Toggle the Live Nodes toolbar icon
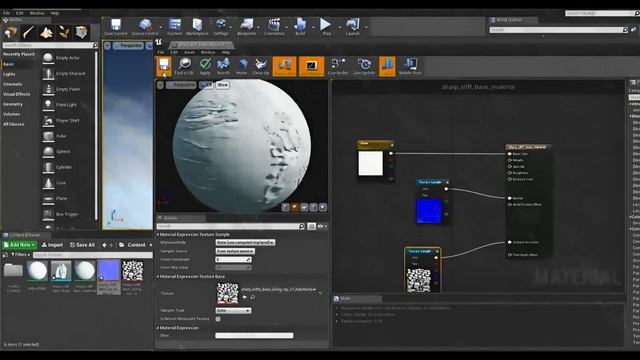The width and height of the screenshot is (640, 360). pos(338,67)
